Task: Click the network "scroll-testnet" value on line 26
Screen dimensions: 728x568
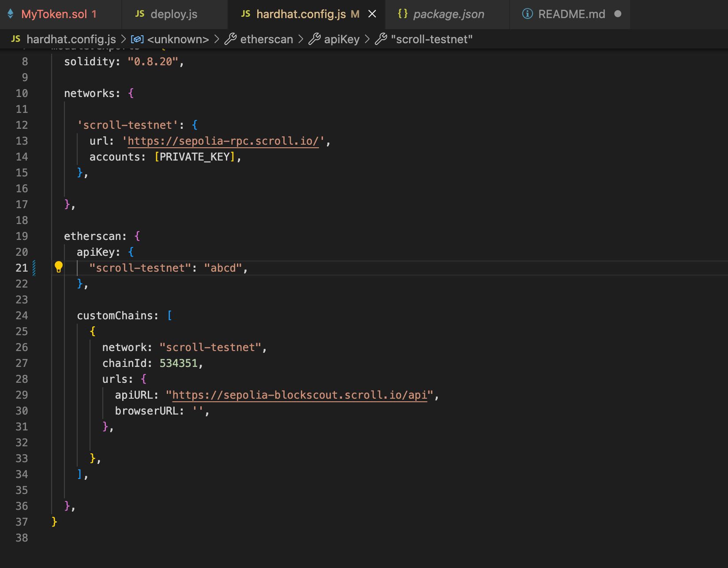Action: tap(210, 348)
